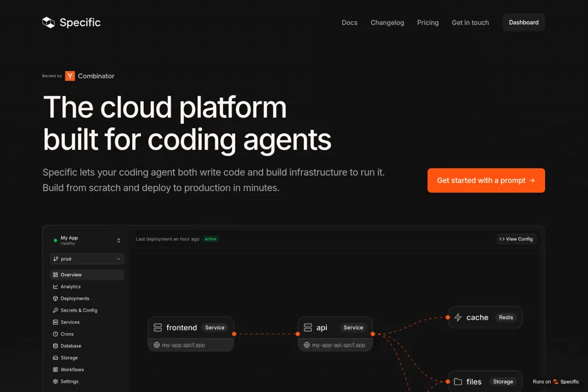Click the Specific cube logo icon

coord(48,23)
